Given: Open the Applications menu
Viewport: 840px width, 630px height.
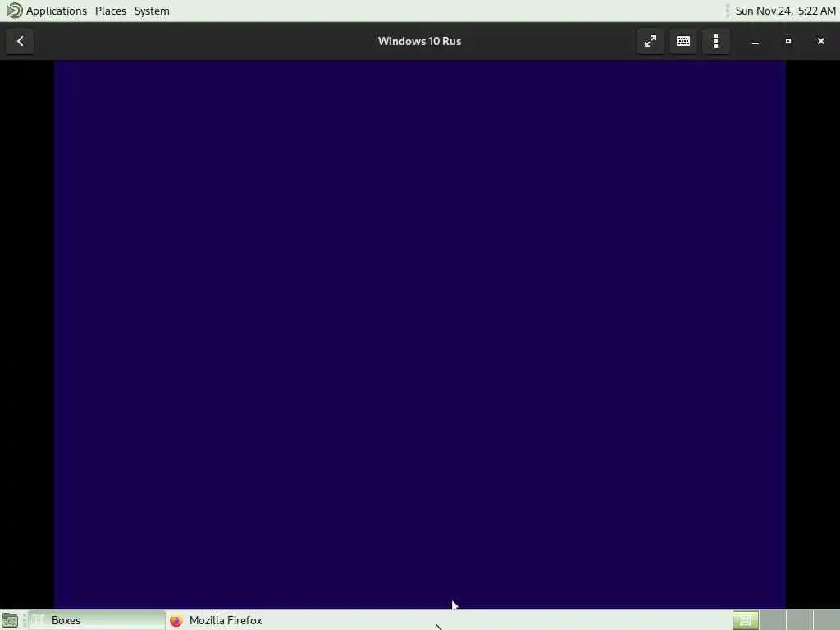Looking at the screenshot, I should click(x=57, y=11).
